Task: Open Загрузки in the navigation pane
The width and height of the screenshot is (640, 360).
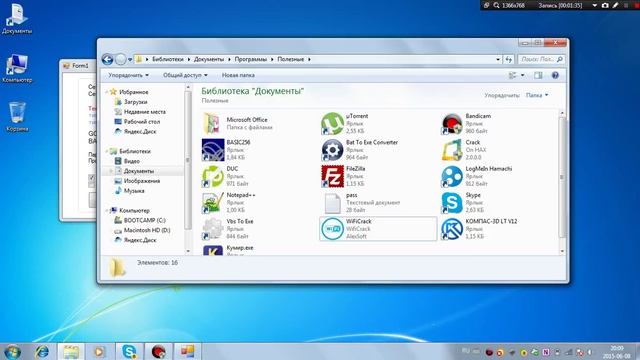Action: click(x=135, y=102)
